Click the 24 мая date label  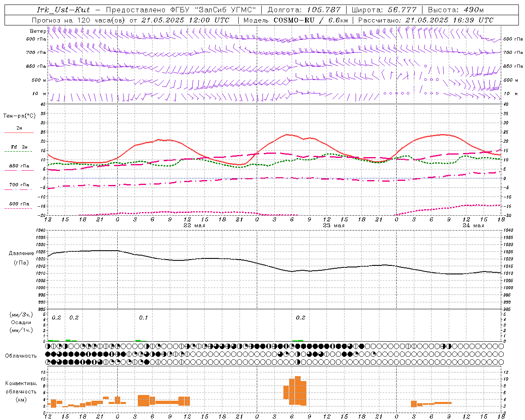473,226
